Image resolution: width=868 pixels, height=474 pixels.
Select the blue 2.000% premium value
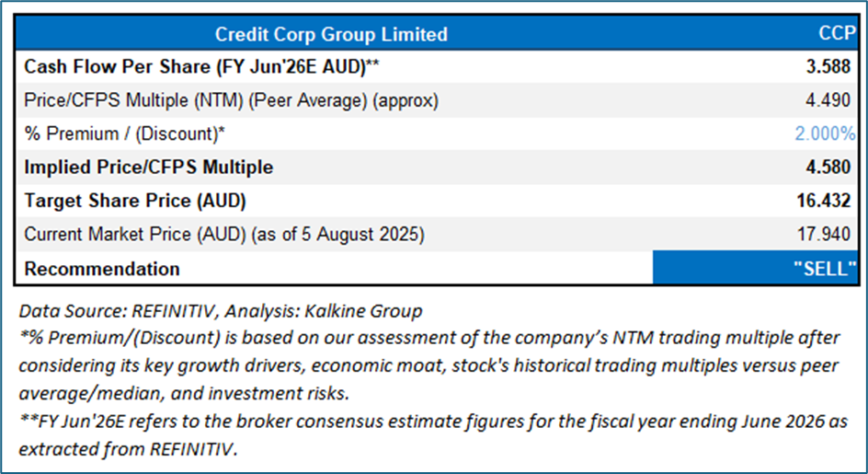tap(825, 134)
